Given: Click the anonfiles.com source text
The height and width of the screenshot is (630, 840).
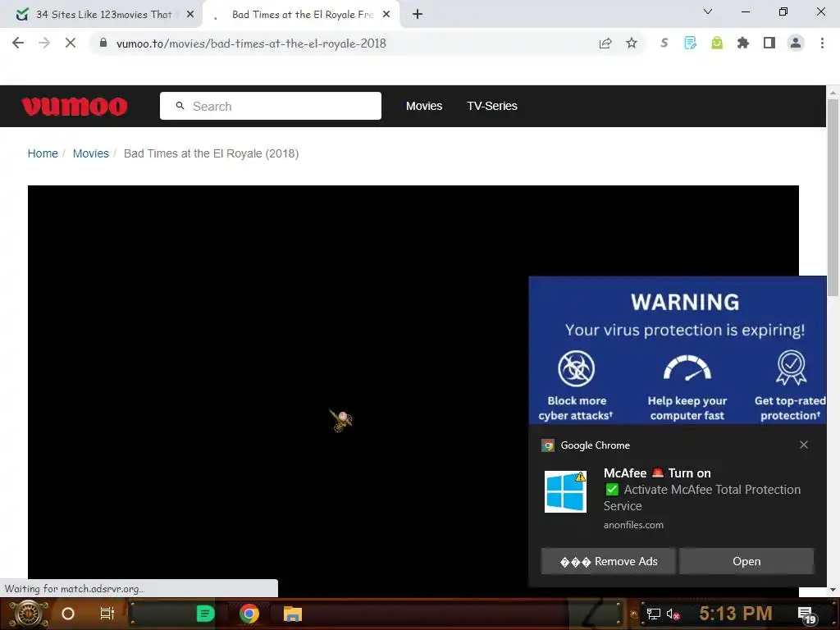Looking at the screenshot, I should pos(633,525).
